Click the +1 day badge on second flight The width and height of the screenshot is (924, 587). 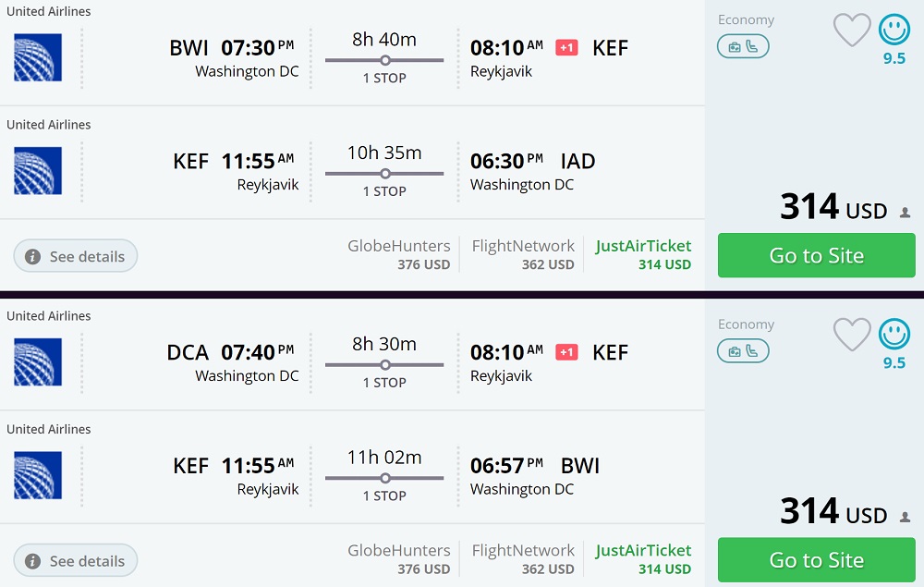click(566, 352)
